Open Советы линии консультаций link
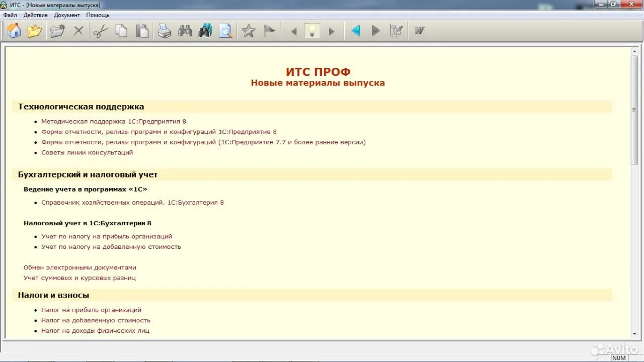Image resolution: width=644 pixels, height=362 pixels. coord(87,152)
